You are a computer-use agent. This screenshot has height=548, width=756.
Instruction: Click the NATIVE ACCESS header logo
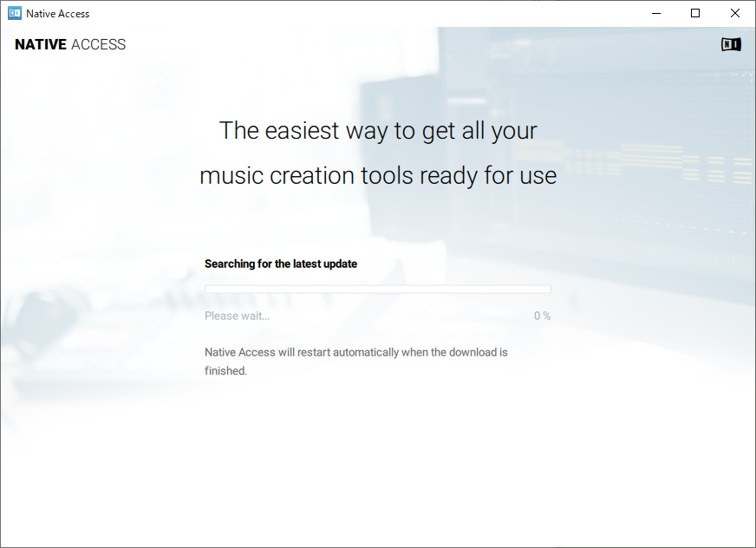point(70,44)
